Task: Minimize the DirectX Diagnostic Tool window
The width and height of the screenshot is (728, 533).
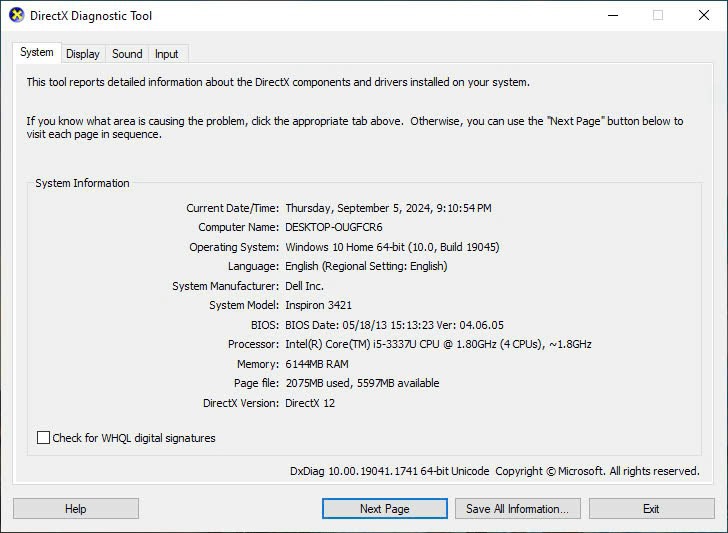Action: pos(611,16)
